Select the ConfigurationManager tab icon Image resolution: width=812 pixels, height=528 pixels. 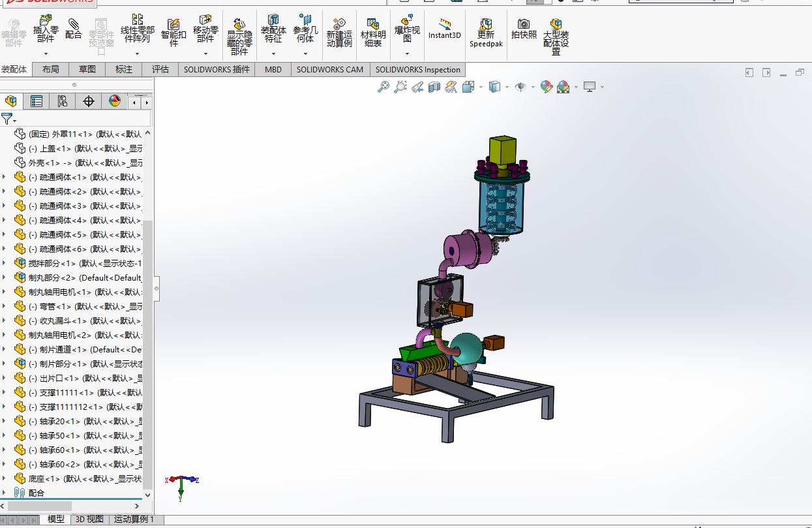pyautogui.click(x=63, y=101)
